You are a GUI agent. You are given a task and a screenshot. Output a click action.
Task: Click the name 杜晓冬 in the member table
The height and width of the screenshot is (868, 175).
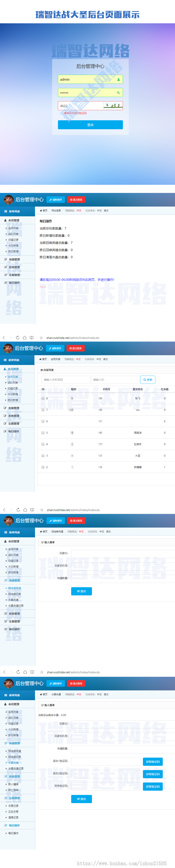pyautogui.click(x=138, y=444)
